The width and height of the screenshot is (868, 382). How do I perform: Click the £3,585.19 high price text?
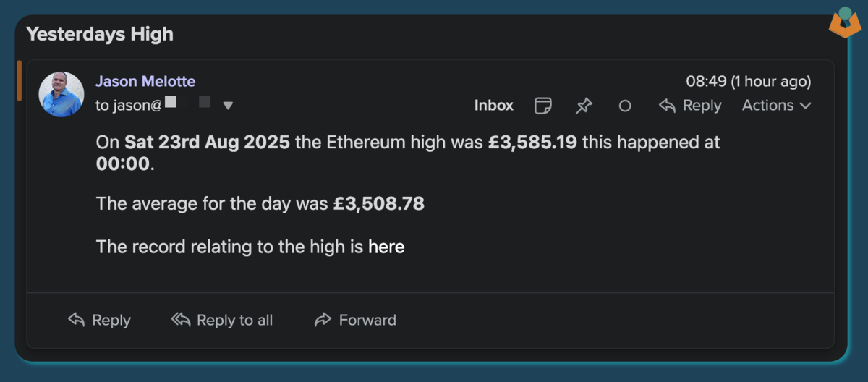[532, 142]
